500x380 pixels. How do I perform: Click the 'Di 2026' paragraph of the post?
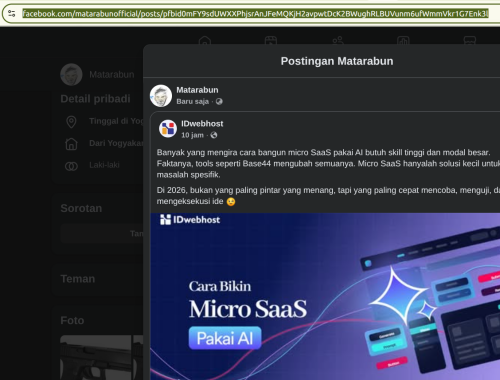(328, 196)
